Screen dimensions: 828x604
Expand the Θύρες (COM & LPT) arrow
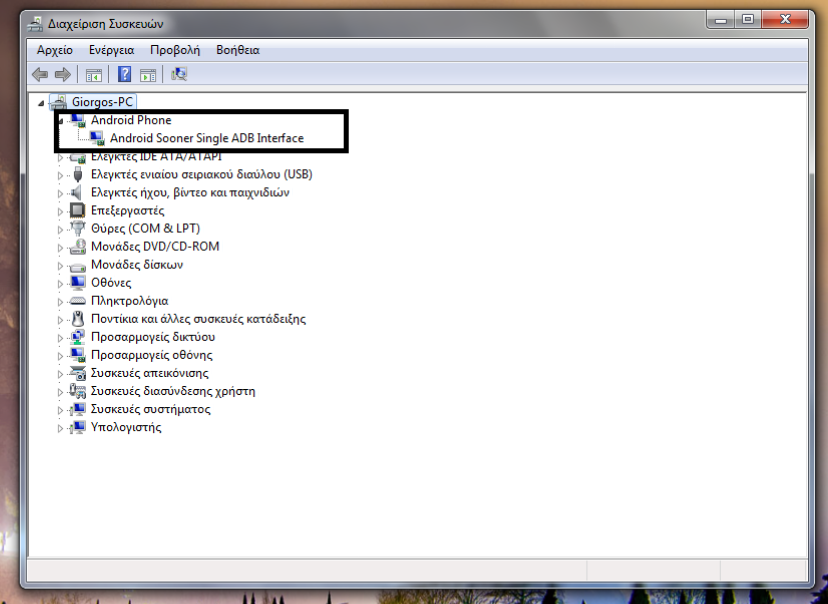pyautogui.click(x=60, y=229)
